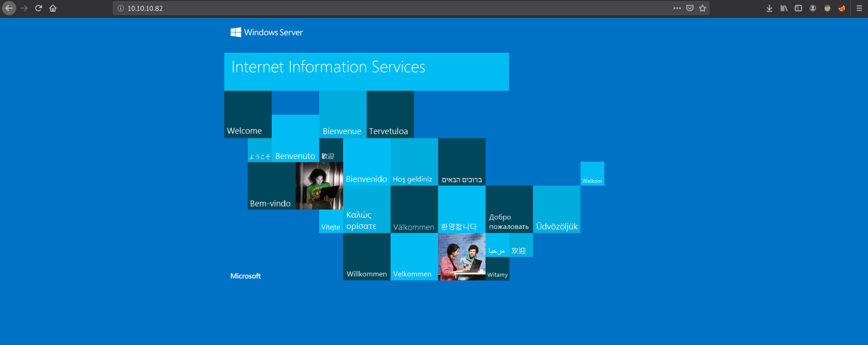
Task: Click the "Bem-vindo" tile
Action: click(x=272, y=186)
